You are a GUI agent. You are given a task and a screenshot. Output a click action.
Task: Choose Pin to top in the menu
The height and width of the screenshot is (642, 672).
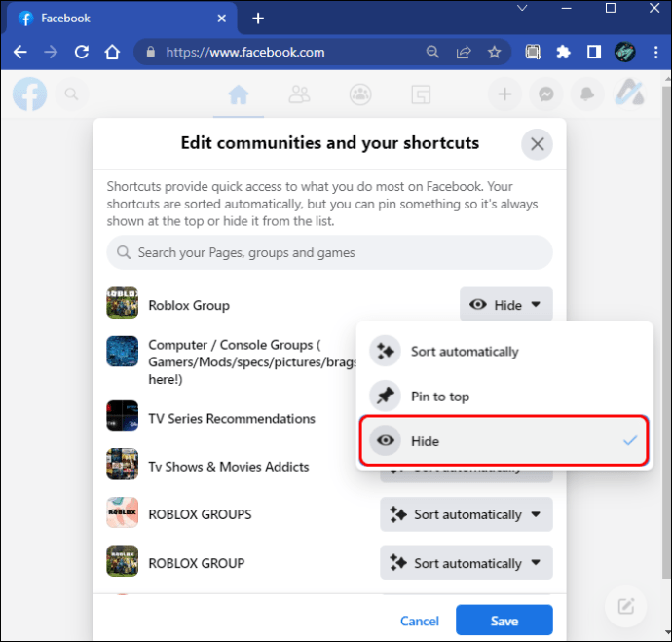(x=504, y=396)
